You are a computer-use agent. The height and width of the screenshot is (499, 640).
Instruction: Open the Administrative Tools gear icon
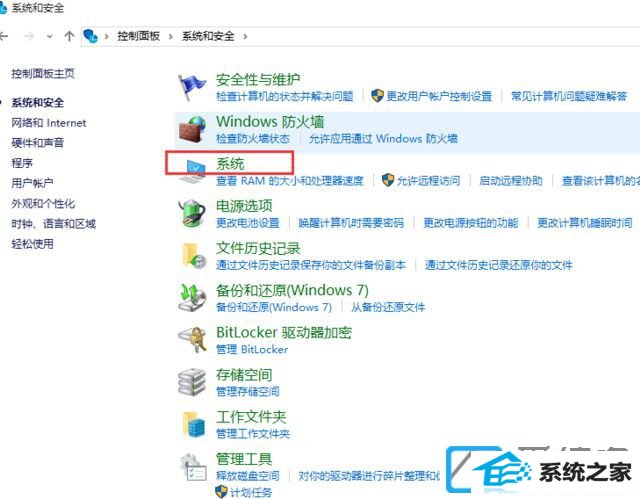click(x=193, y=467)
